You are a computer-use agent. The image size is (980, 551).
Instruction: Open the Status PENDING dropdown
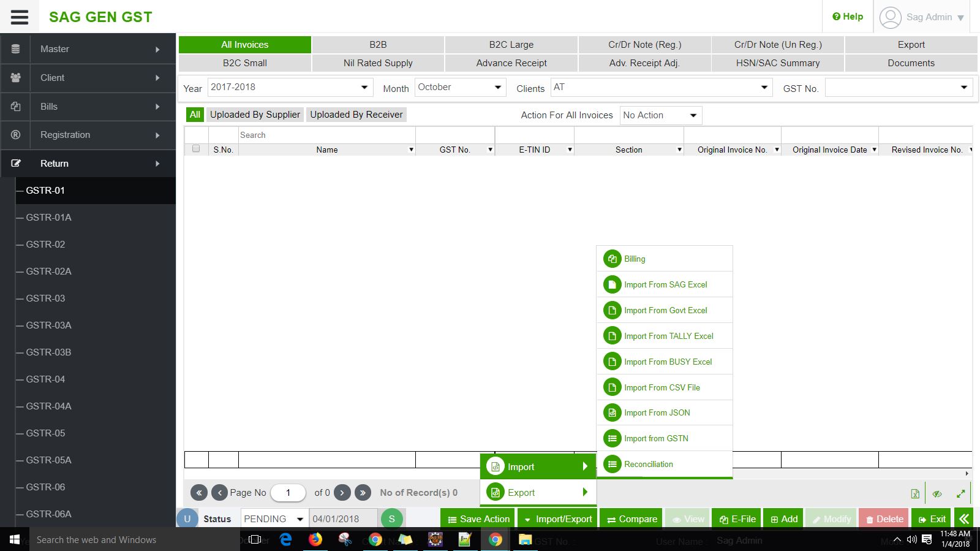(274, 519)
